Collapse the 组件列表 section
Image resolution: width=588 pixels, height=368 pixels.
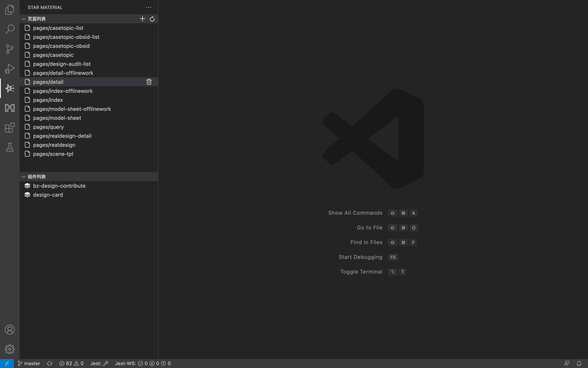click(23, 177)
